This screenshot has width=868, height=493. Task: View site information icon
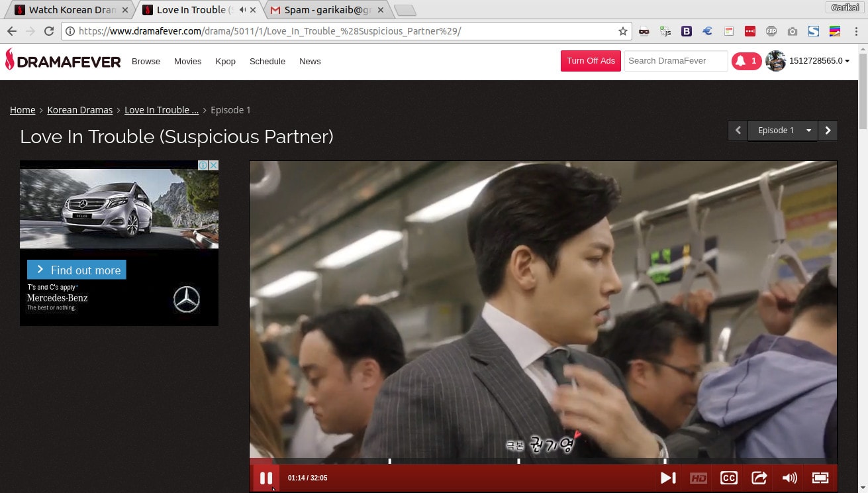coord(70,31)
